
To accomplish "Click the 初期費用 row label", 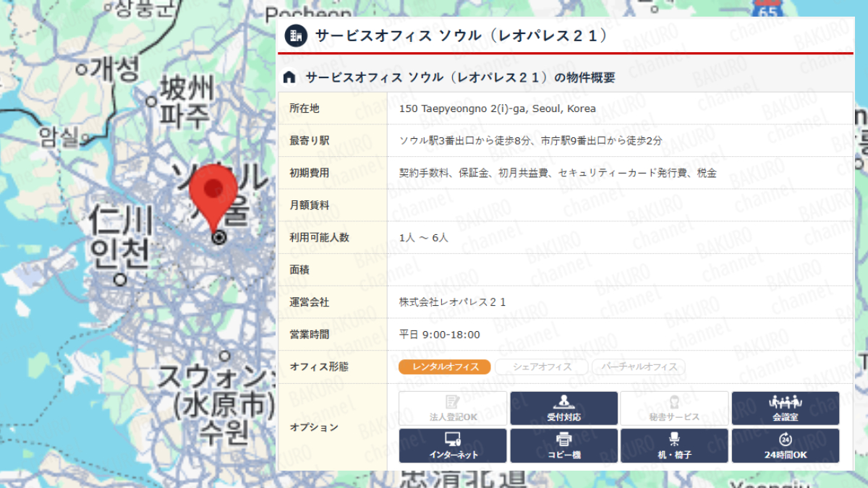I will pos(310,173).
